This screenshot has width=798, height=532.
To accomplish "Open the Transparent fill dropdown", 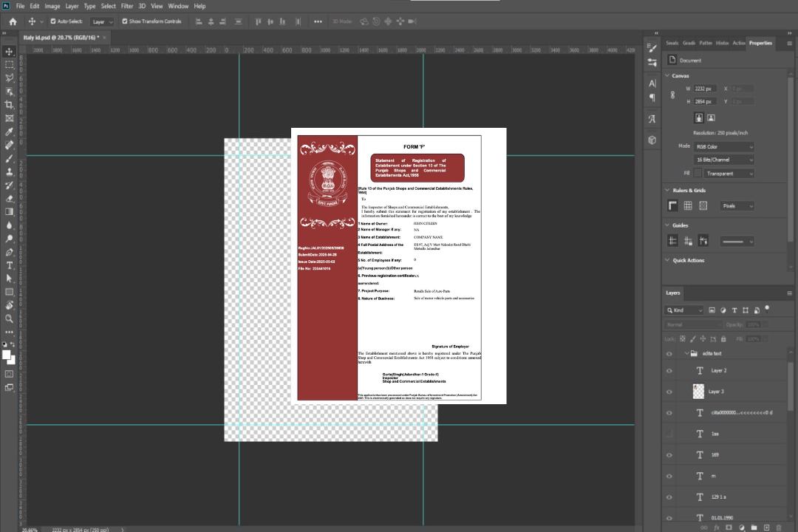I will point(729,174).
